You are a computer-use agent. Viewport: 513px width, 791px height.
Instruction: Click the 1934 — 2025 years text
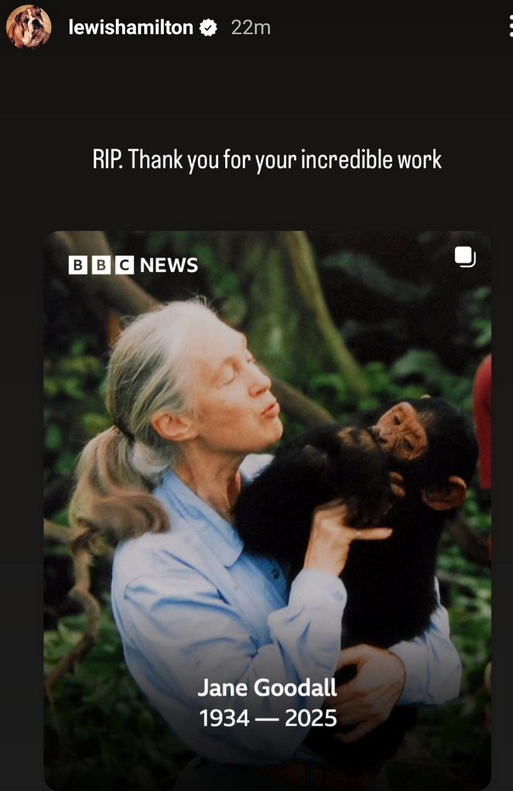(268, 718)
